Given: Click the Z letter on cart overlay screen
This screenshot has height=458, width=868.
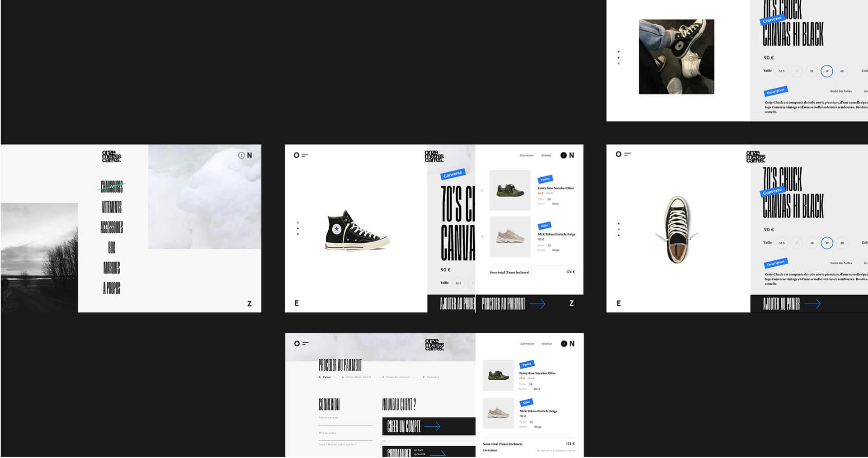Looking at the screenshot, I should 571,303.
